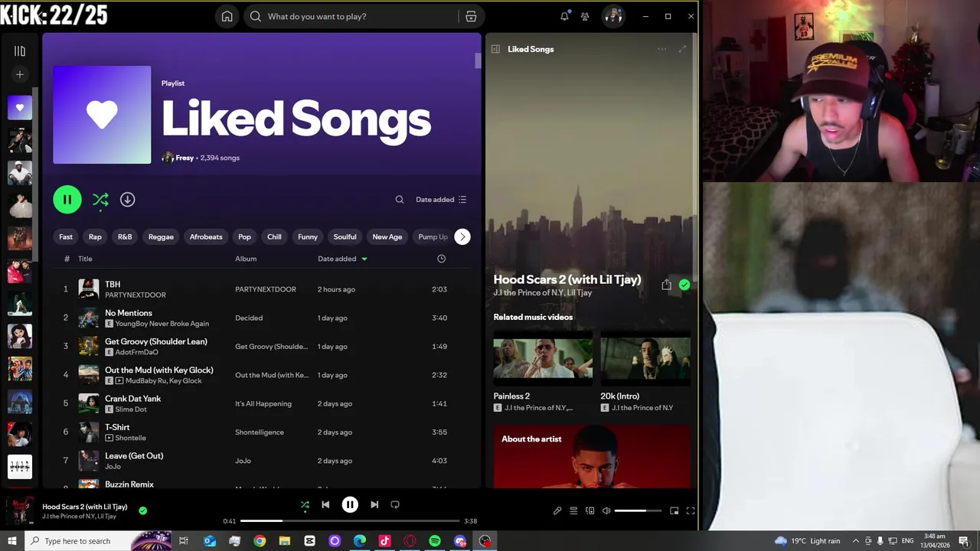This screenshot has height=551, width=980.
Task: Open File Explorer from taskbar
Action: 285,541
